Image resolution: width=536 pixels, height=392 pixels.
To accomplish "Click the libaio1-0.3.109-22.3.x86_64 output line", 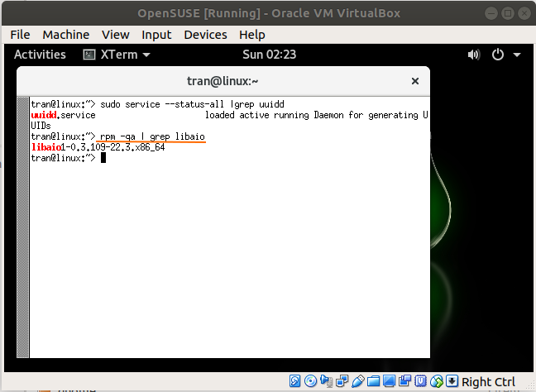I will pos(98,147).
